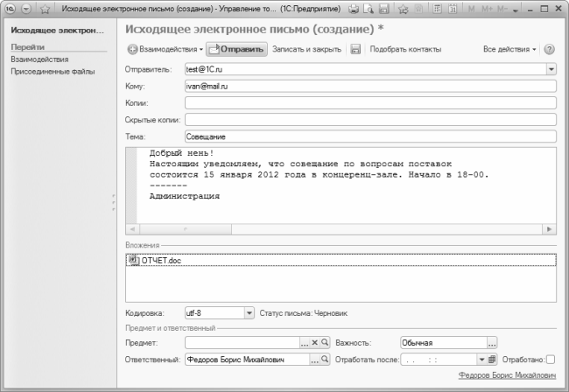Image resolution: width=569 pixels, height=392 pixels.
Task: Click the M+ memory button
Action: [x=487, y=9]
